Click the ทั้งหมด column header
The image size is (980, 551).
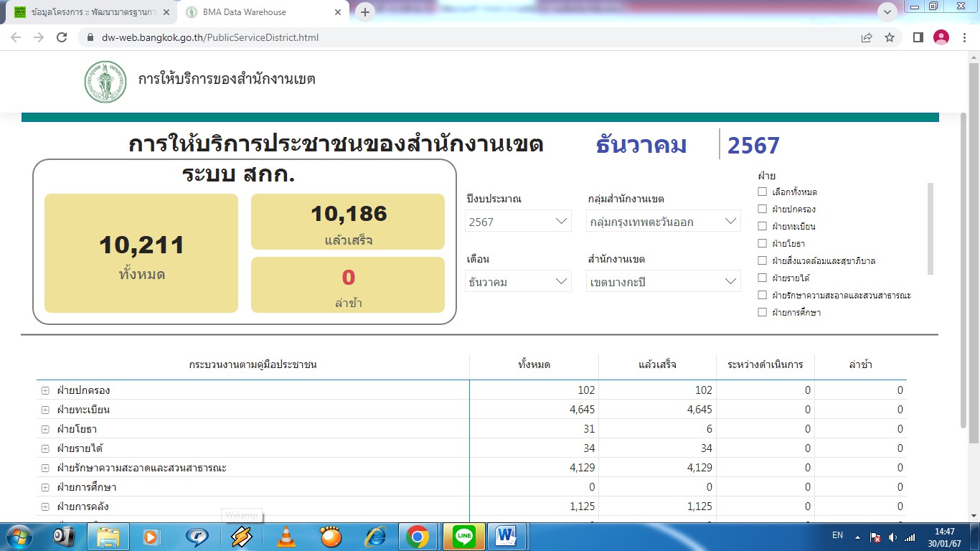[x=534, y=365]
